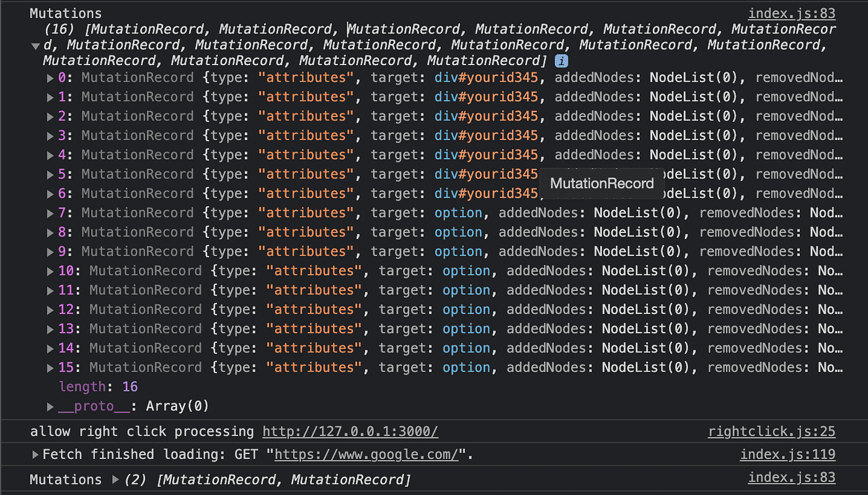Open the top index.js:83 source link
Image resolution: width=868 pixels, height=495 pixels.
tap(792, 14)
